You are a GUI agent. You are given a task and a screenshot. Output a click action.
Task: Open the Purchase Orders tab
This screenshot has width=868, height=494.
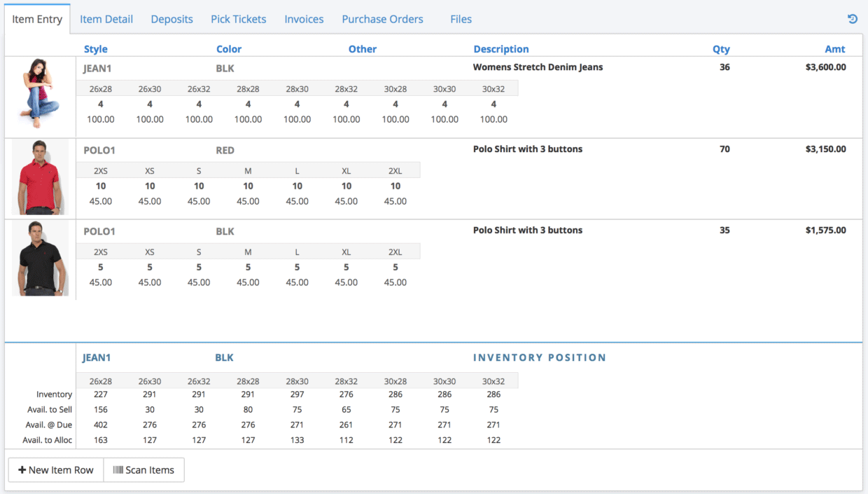click(x=382, y=19)
